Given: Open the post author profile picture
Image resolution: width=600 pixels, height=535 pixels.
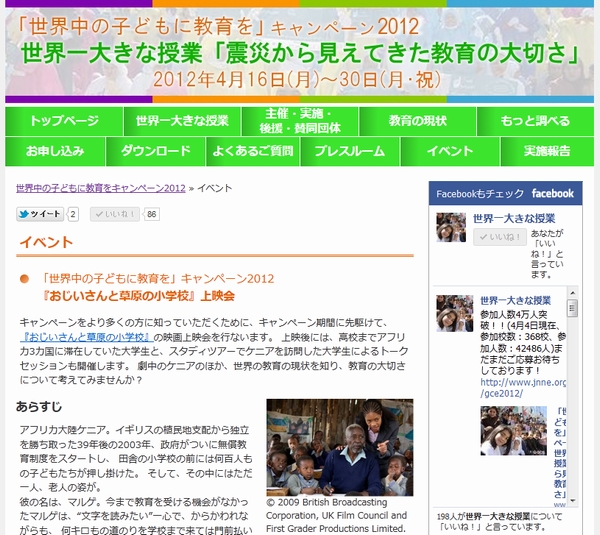Looking at the screenshot, I should [455, 313].
